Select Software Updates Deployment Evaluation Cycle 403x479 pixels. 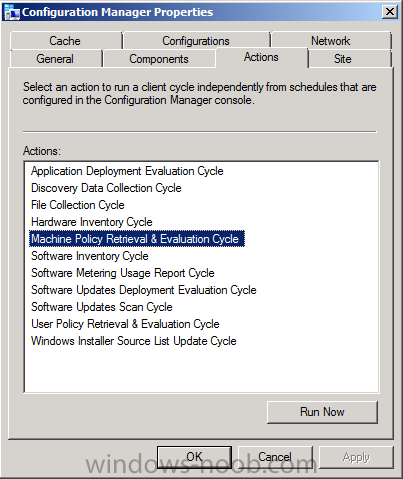(144, 290)
